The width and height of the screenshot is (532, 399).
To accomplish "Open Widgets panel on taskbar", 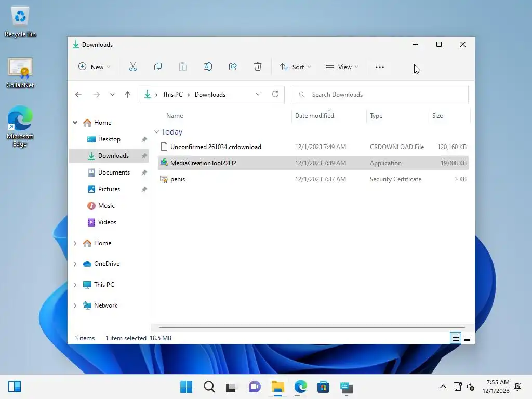I will [x=14, y=387].
